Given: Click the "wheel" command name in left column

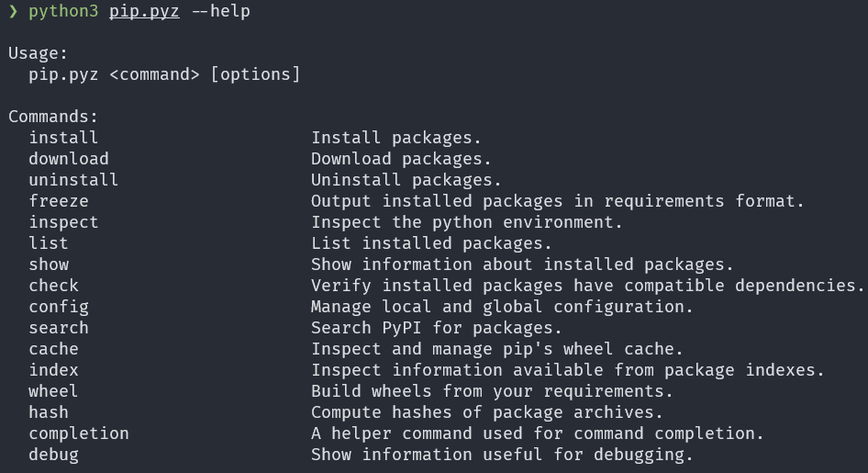Looking at the screenshot, I should coord(53,391).
